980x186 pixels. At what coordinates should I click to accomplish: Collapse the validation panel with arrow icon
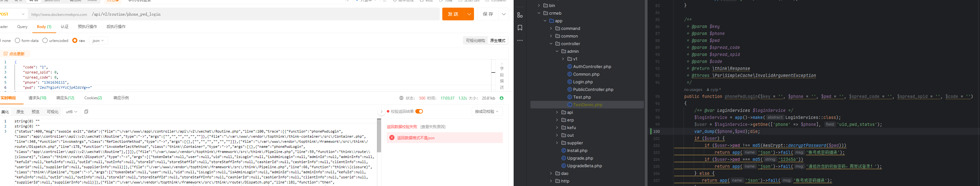click(381, 112)
